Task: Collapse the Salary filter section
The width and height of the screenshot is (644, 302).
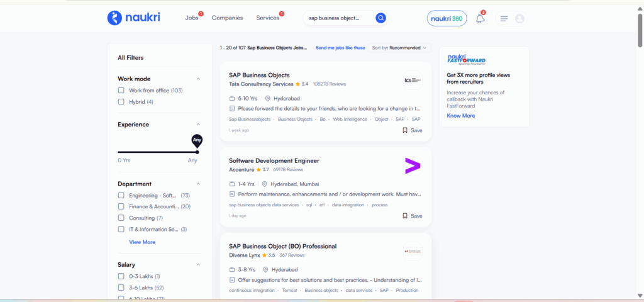Action: tap(198, 265)
